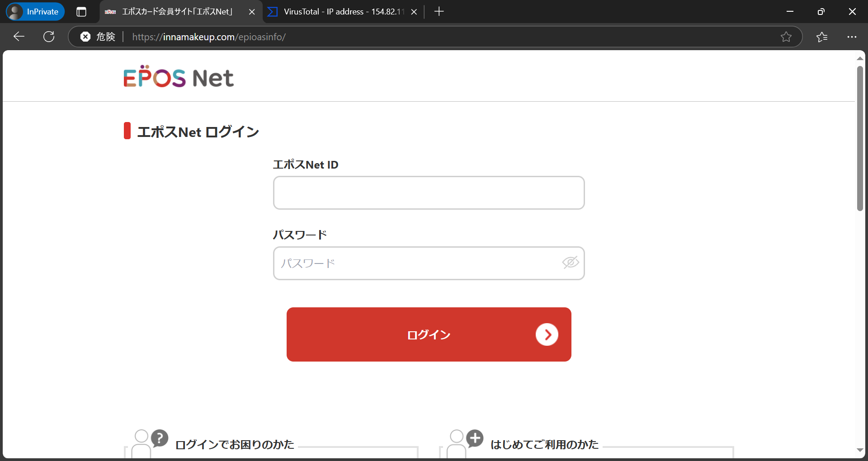
Task: Focus the パスワード input field
Action: click(x=429, y=263)
